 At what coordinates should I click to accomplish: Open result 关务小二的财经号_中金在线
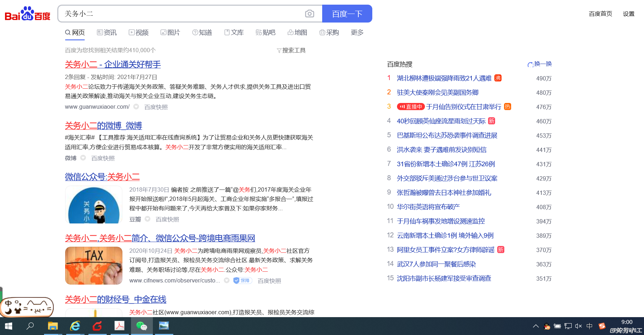[116, 299]
